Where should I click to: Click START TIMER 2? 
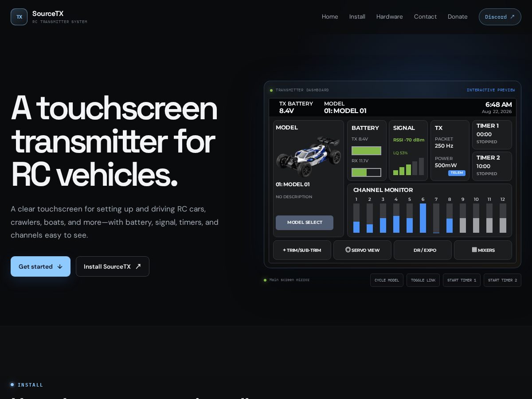[x=502, y=280]
